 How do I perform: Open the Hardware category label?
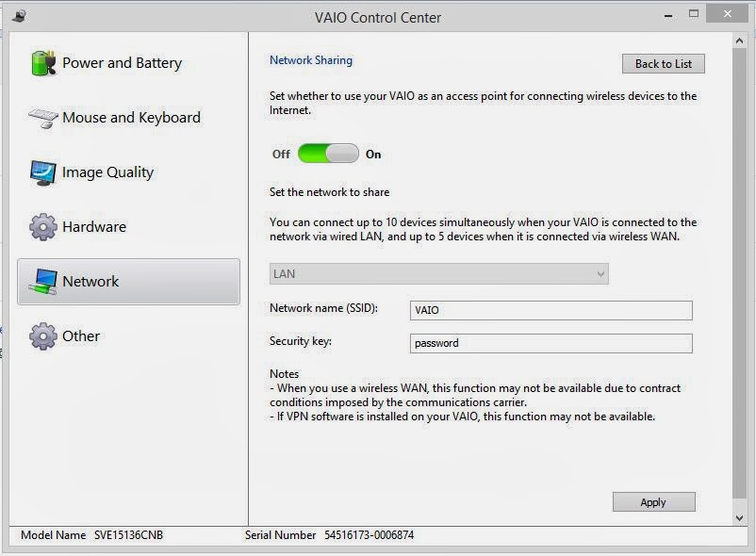pos(94,227)
